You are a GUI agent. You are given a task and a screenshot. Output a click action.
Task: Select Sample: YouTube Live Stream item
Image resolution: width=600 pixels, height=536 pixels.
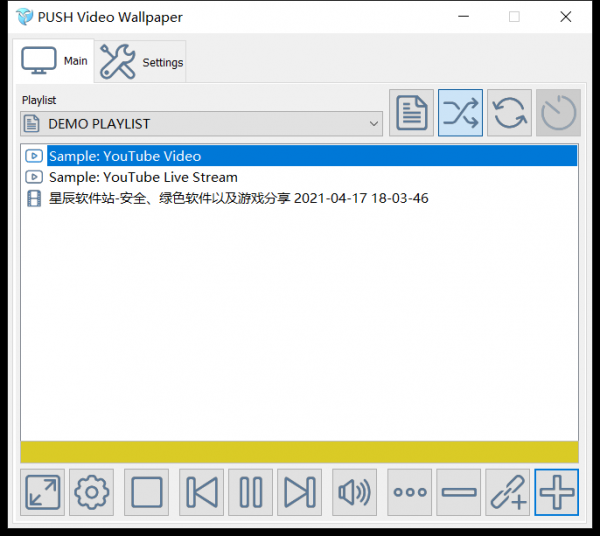pos(143,177)
